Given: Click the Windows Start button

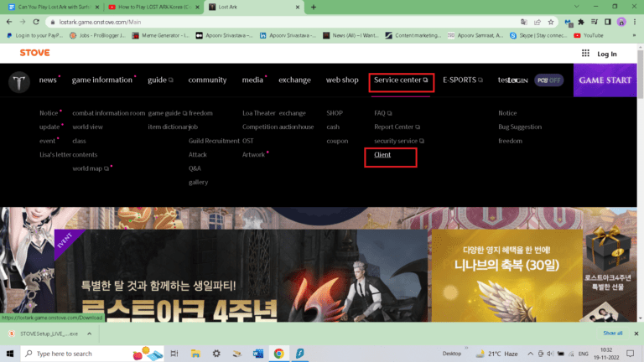Looking at the screenshot, I should 9,354.
